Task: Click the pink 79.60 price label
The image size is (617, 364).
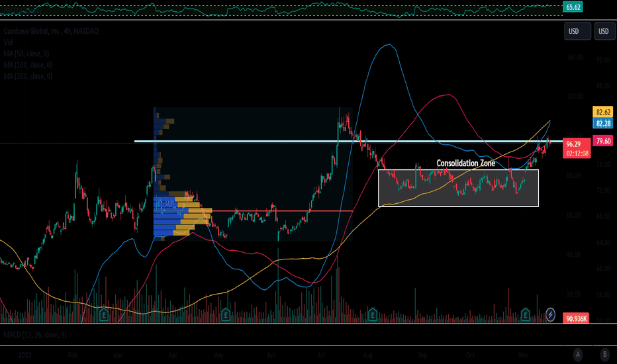Action: click(x=603, y=141)
